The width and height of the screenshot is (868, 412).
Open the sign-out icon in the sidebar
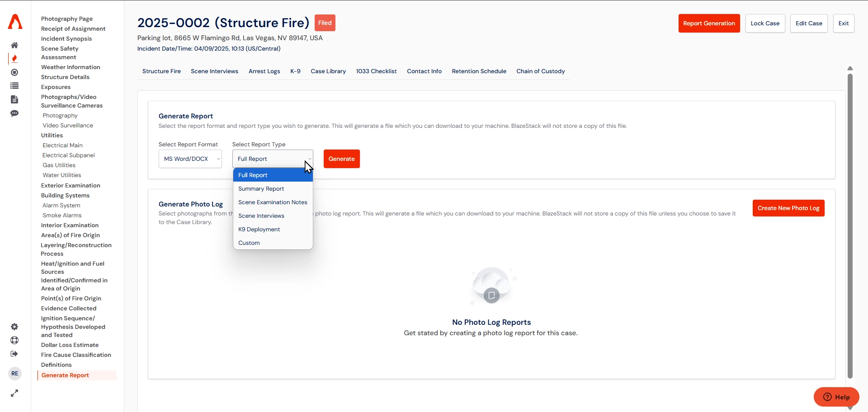click(14, 354)
